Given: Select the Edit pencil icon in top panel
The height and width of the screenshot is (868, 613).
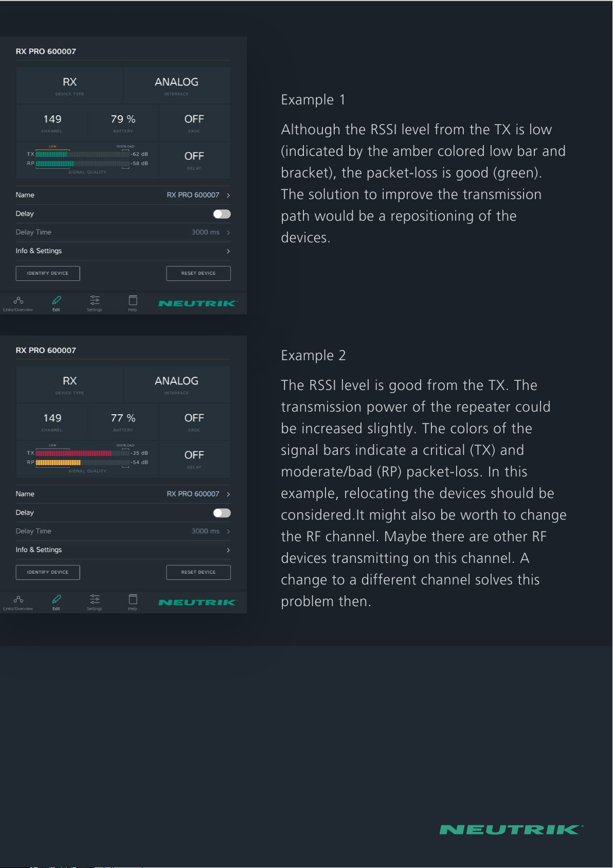Looking at the screenshot, I should [57, 303].
